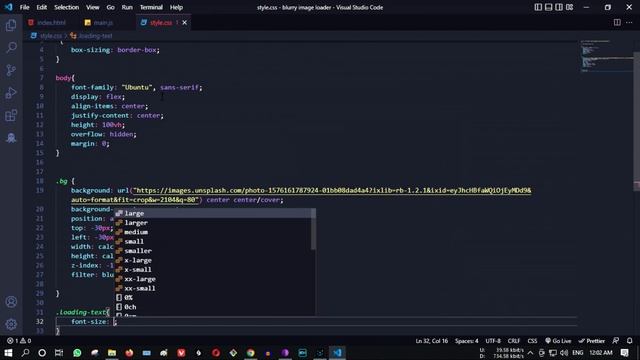The image size is (640, 360).
Task: Choose 'x-small' from the suggestion list
Action: click(x=214, y=270)
